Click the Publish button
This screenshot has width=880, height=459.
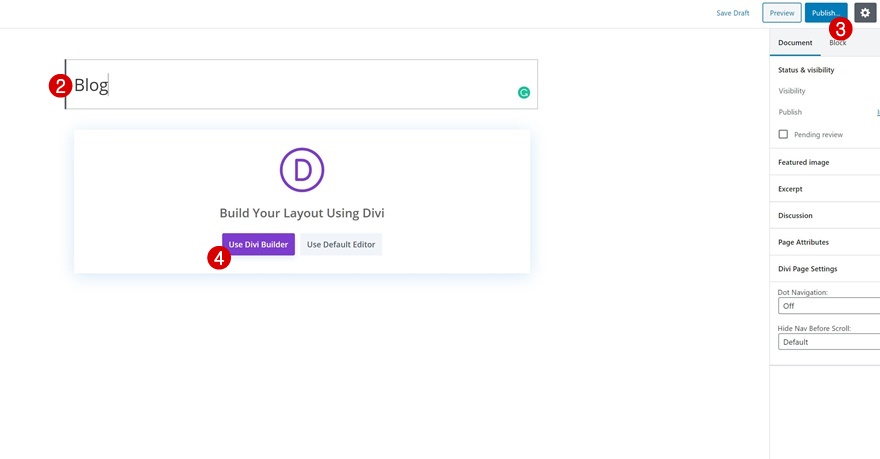point(826,13)
